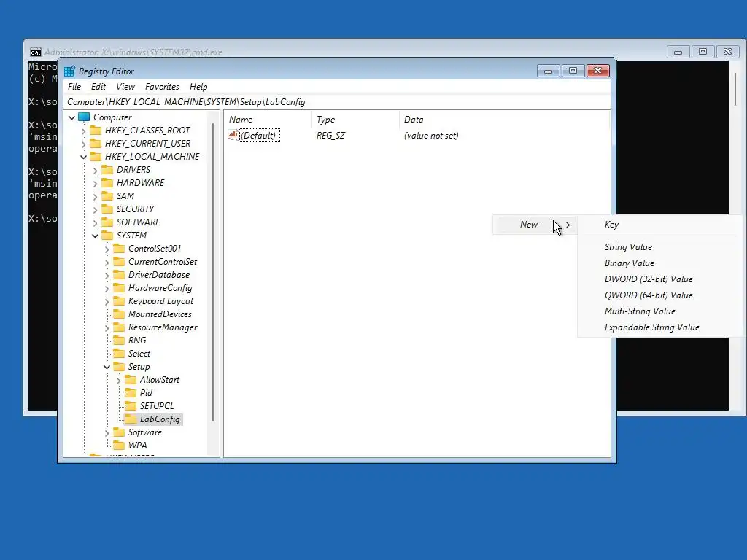Collapse the Setup key
The width and height of the screenshot is (747, 560).
[x=107, y=367]
